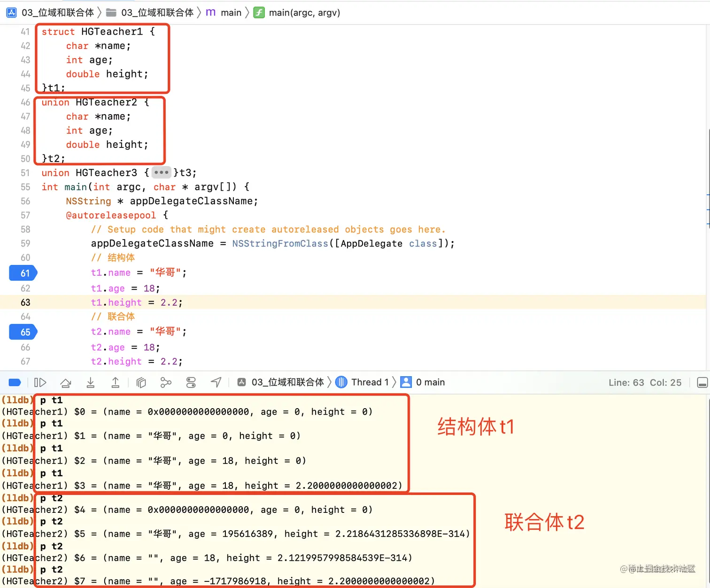Click line number 41 in the gutter
The width and height of the screenshot is (710, 588).
click(25, 31)
